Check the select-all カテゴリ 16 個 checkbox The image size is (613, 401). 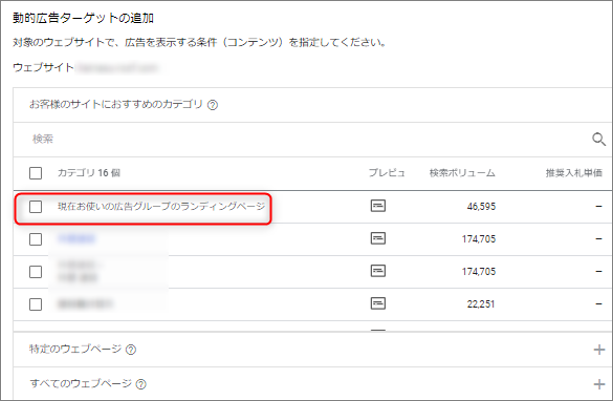[36, 173]
